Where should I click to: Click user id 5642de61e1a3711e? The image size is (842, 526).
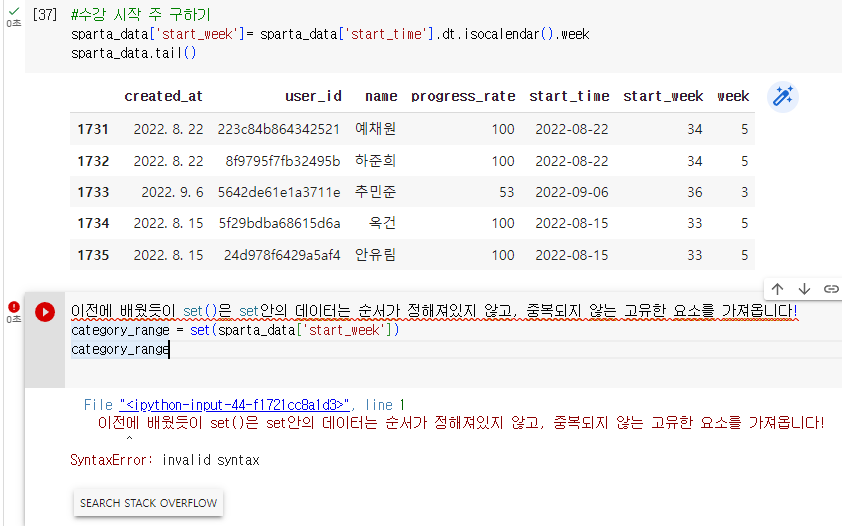(x=279, y=192)
